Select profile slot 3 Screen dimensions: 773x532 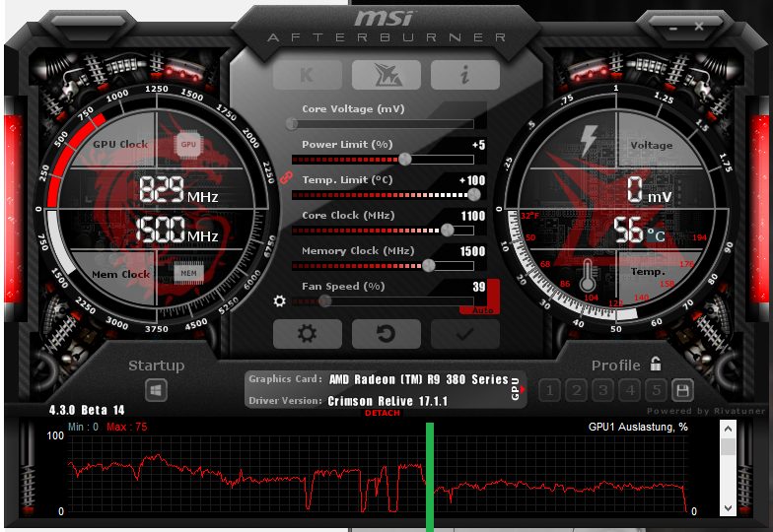[603, 390]
